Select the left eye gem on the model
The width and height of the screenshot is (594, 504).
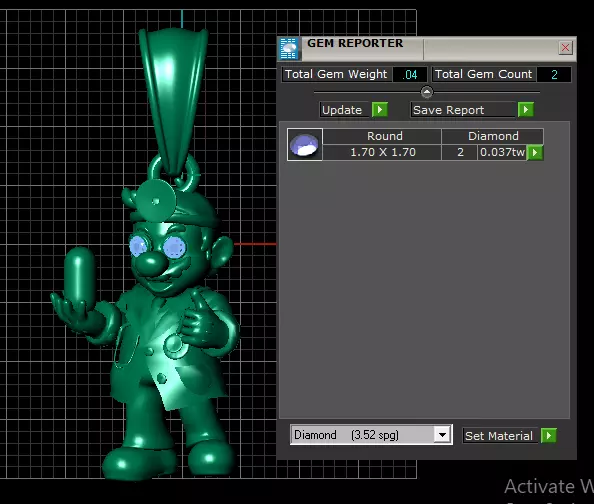click(138, 246)
